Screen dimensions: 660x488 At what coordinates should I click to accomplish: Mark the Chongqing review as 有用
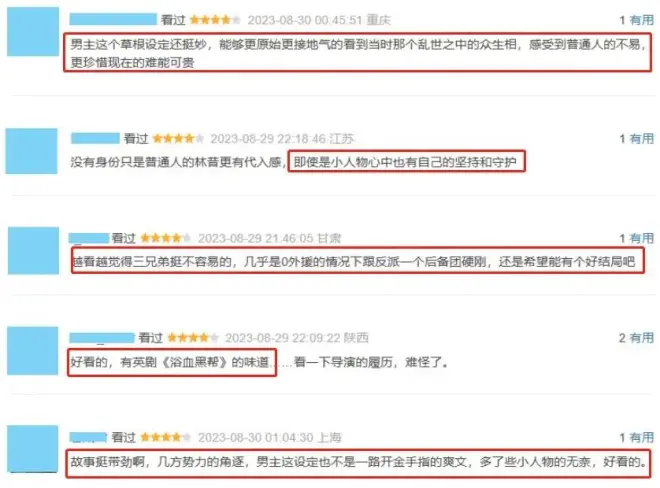click(641, 20)
